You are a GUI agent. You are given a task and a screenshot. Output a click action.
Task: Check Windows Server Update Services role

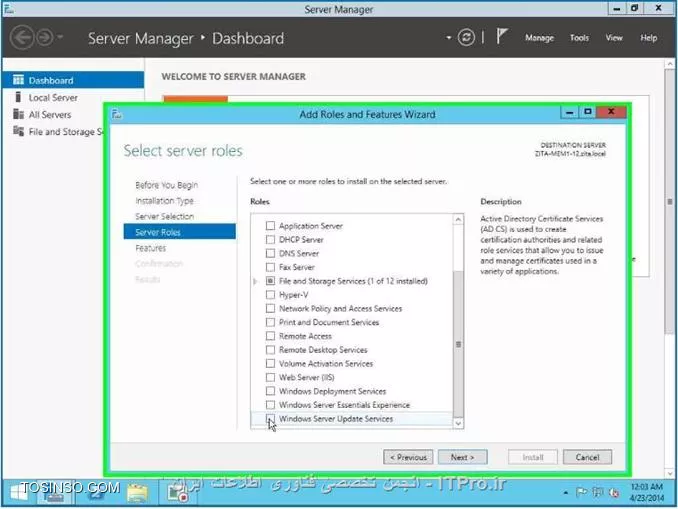(270, 419)
